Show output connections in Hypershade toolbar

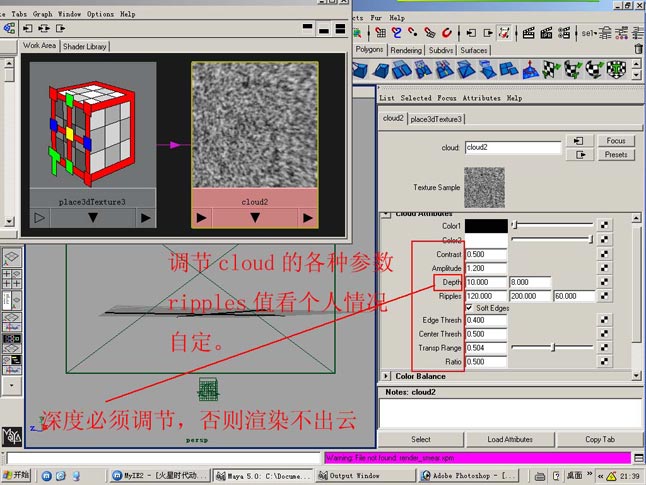[x=61, y=28]
